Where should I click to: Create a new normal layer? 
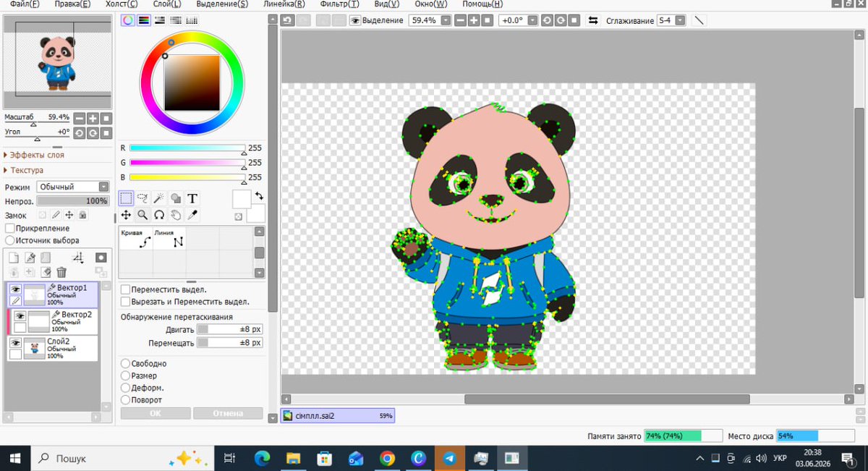[14, 258]
